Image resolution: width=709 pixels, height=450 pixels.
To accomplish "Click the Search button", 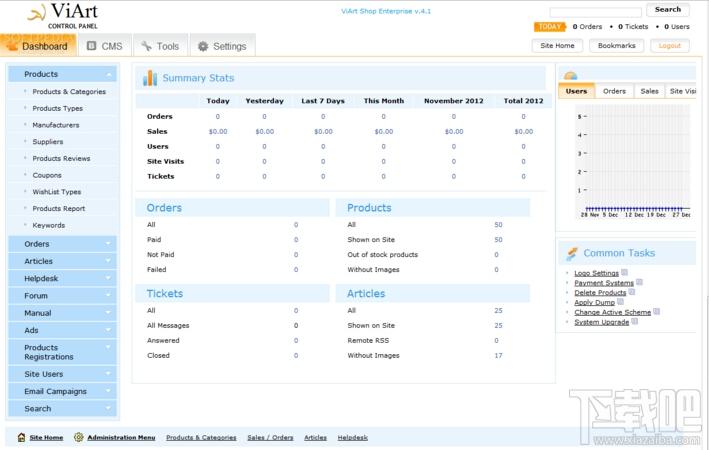I will (x=668, y=9).
